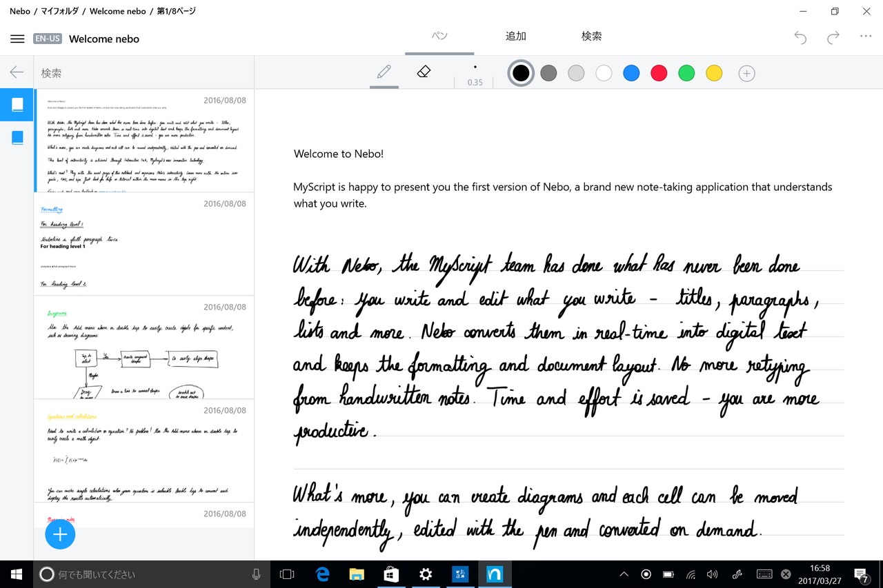Select the Eraser tool
Screen dimensions: 883x588
click(423, 71)
